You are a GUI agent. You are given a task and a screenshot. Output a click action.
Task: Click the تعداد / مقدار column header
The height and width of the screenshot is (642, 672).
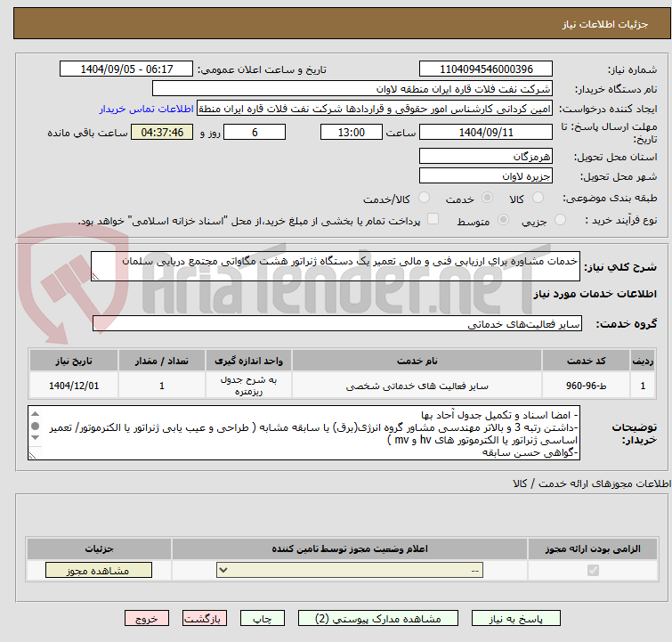(x=162, y=361)
